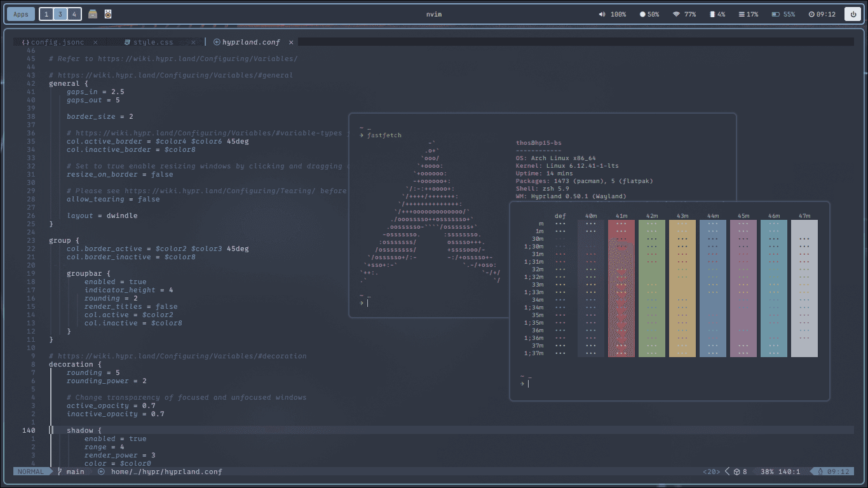The height and width of the screenshot is (488, 868).
Task: Open the Wi-Fi 77% network indicator
Action: (x=684, y=14)
